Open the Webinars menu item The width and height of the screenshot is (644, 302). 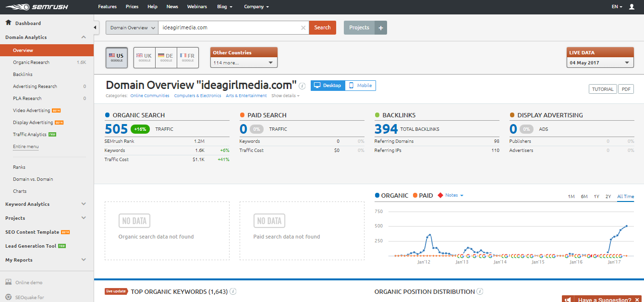(197, 7)
